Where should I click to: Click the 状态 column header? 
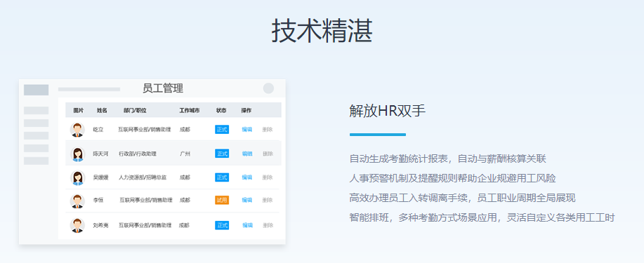(221, 110)
